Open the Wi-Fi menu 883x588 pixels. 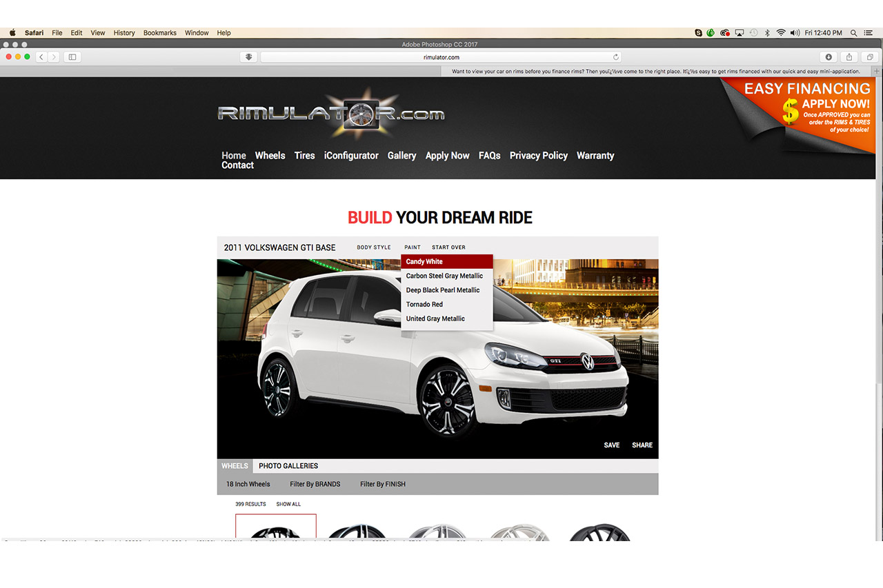point(781,32)
